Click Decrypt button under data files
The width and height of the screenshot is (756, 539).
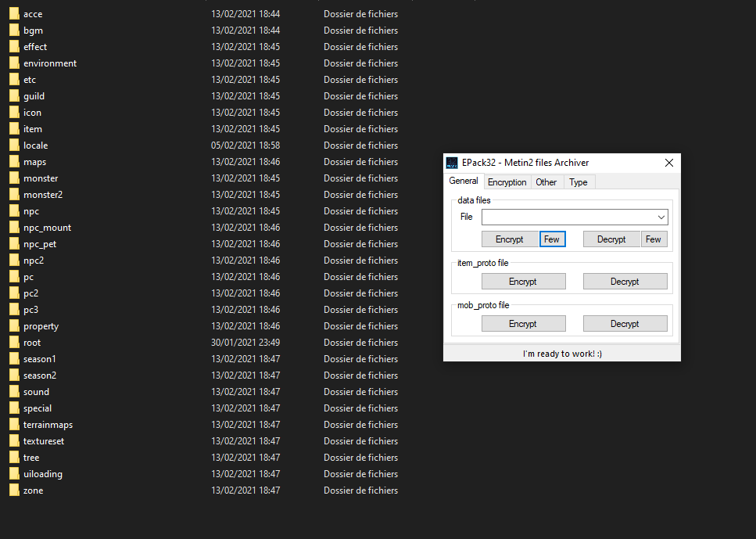(611, 239)
